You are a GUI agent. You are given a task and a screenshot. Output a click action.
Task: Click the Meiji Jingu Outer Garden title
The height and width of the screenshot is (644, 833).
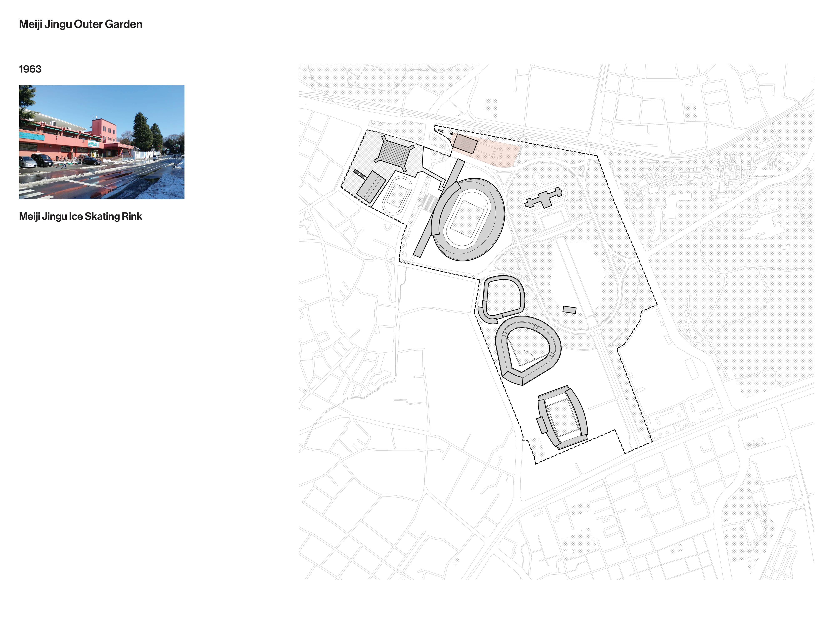pyautogui.click(x=80, y=24)
